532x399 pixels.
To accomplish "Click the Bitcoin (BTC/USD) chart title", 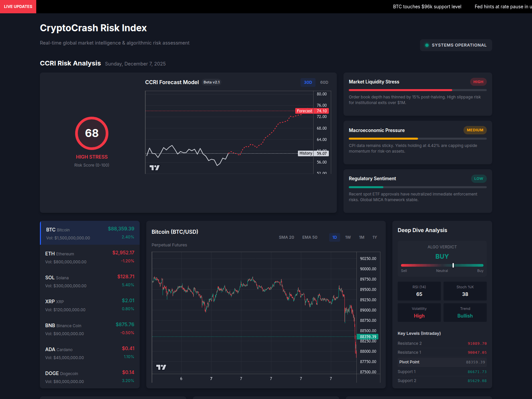I will pos(175,232).
